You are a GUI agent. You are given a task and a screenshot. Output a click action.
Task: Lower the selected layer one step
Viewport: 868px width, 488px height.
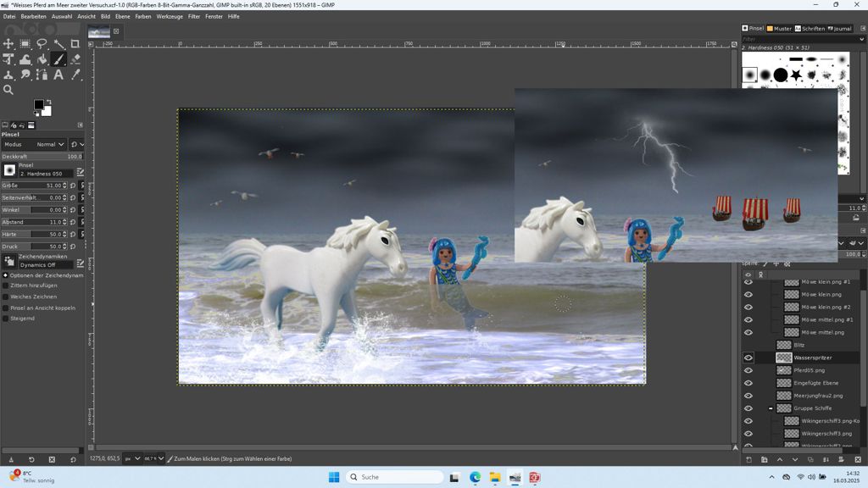click(x=795, y=460)
